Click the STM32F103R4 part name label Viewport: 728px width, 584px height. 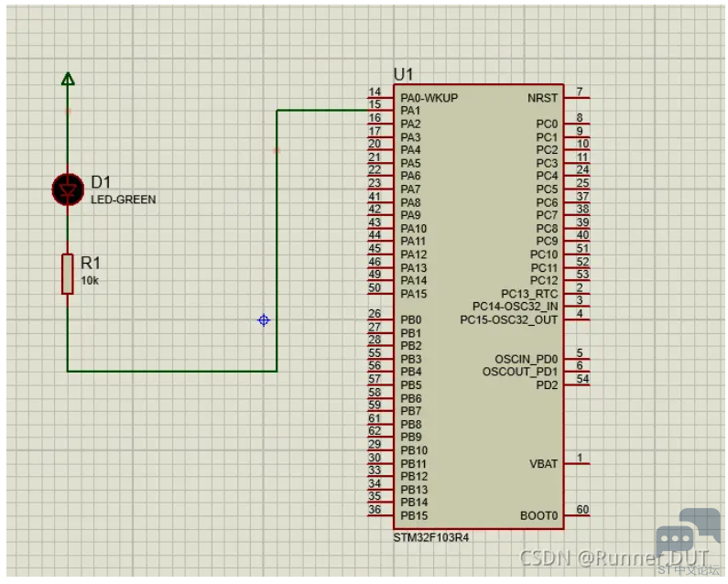pos(431,537)
